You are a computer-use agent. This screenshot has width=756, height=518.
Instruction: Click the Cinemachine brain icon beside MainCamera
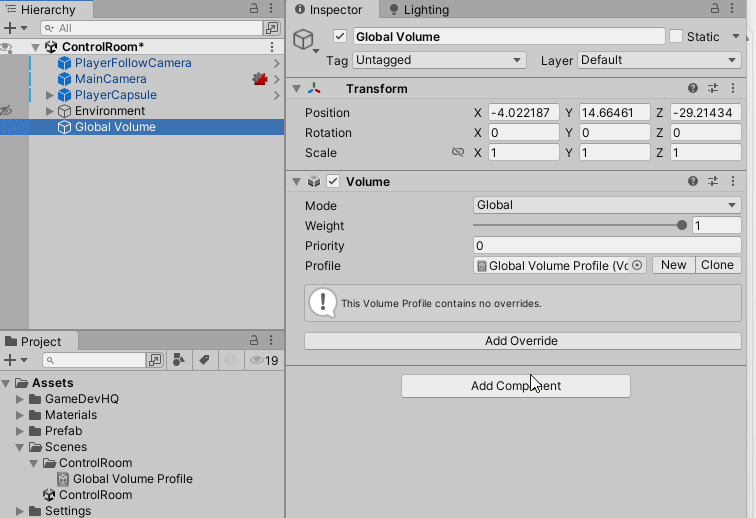260,79
